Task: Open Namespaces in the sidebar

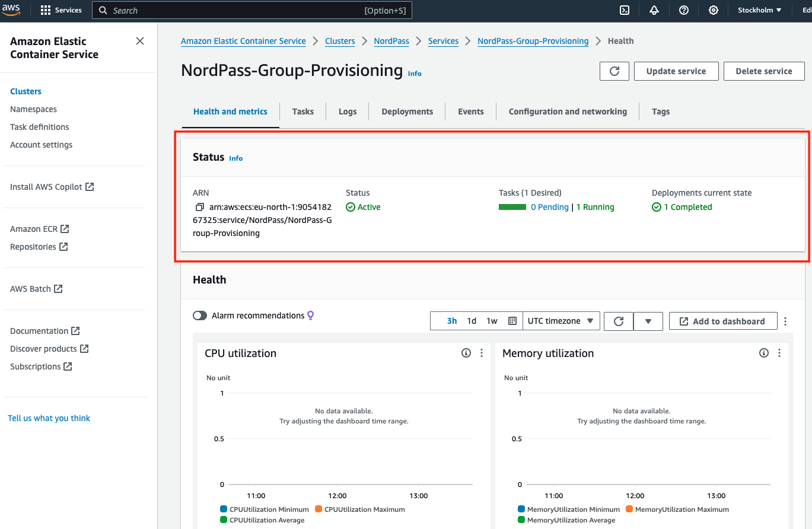Action: (x=33, y=109)
